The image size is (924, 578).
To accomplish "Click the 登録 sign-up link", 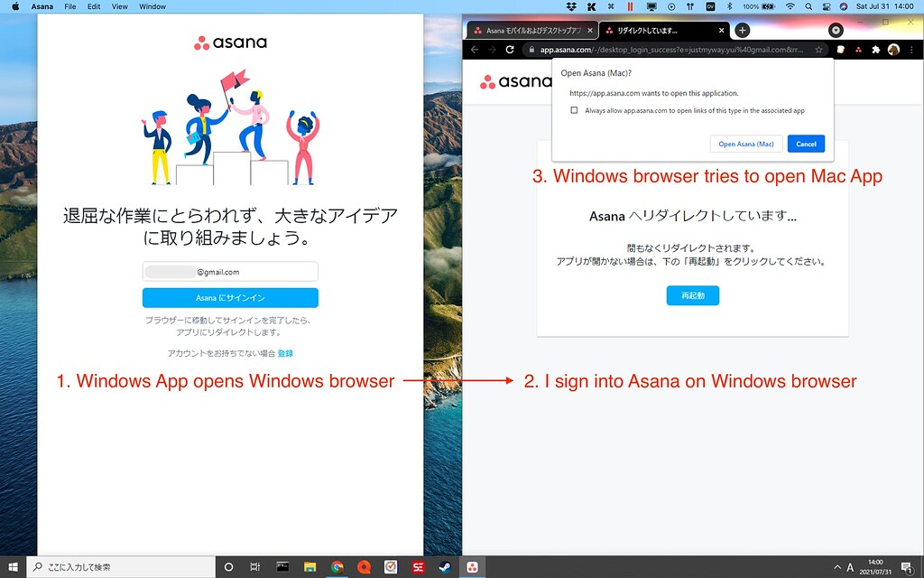I will coord(284,353).
